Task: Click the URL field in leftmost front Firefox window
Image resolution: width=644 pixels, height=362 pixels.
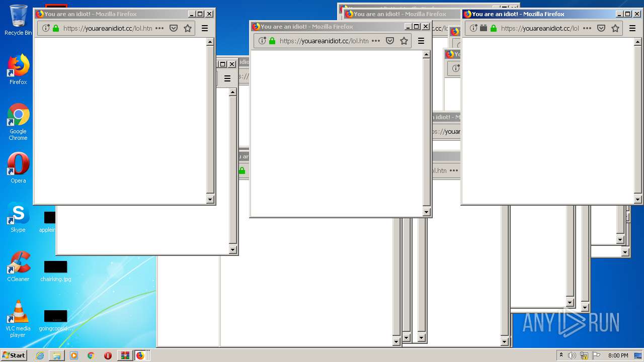Action: (x=108, y=28)
